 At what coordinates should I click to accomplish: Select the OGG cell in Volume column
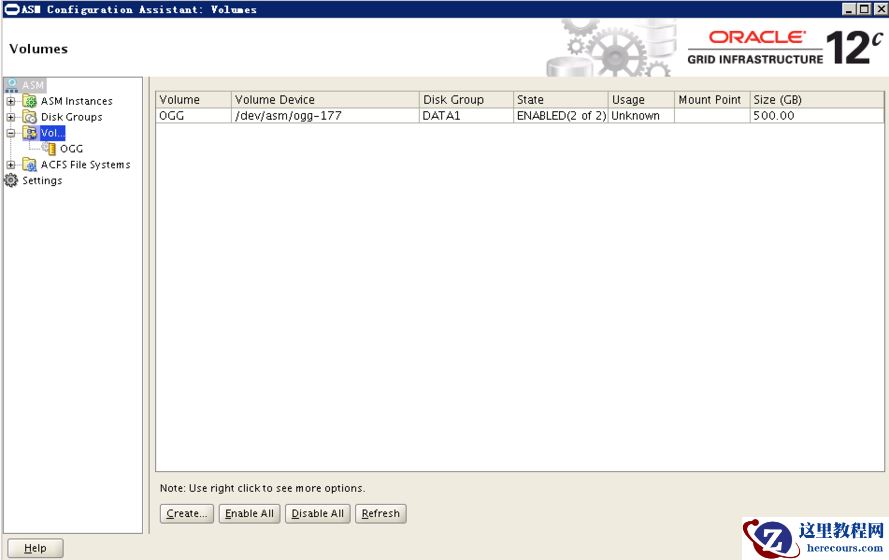click(x=193, y=116)
